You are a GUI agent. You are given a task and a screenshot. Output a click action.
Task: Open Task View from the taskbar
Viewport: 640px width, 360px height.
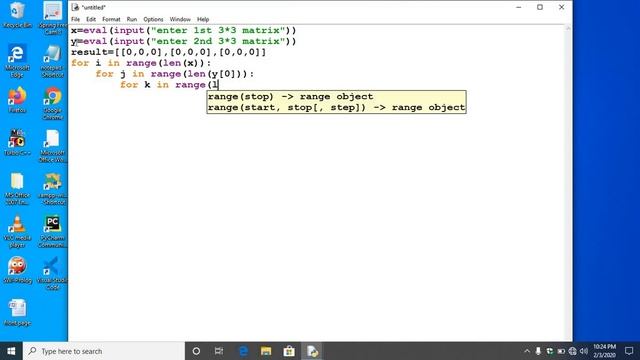(219, 351)
